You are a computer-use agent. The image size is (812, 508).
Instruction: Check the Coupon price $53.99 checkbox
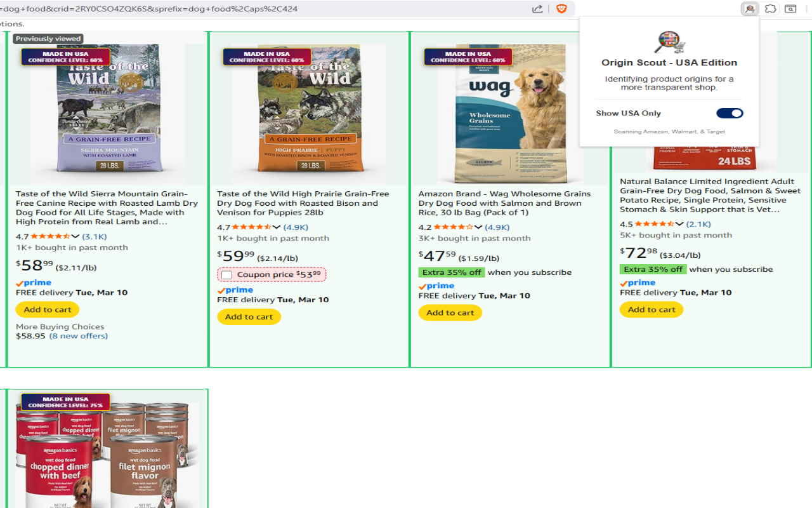coord(226,275)
